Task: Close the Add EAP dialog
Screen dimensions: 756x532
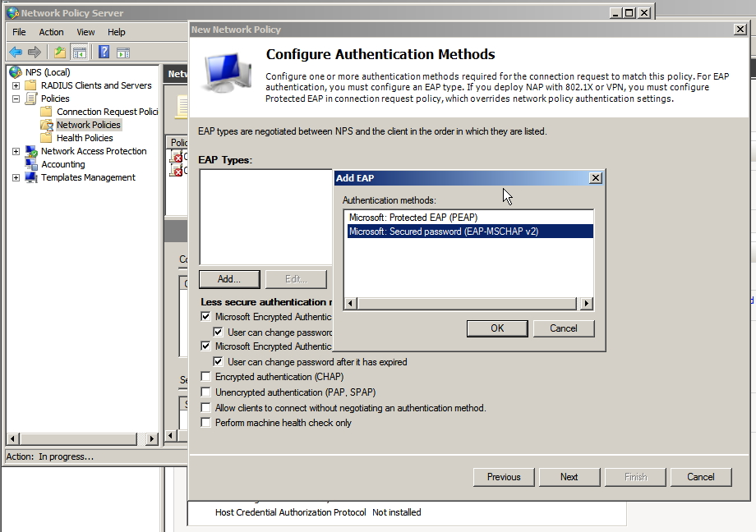Action: pos(596,178)
